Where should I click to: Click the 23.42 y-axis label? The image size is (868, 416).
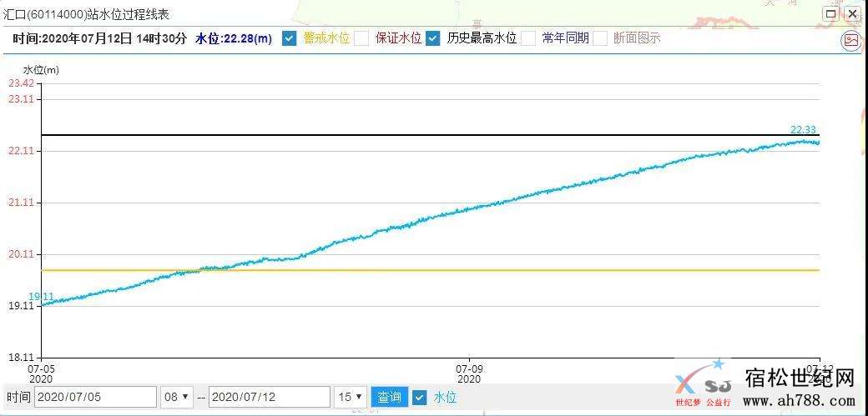21,83
